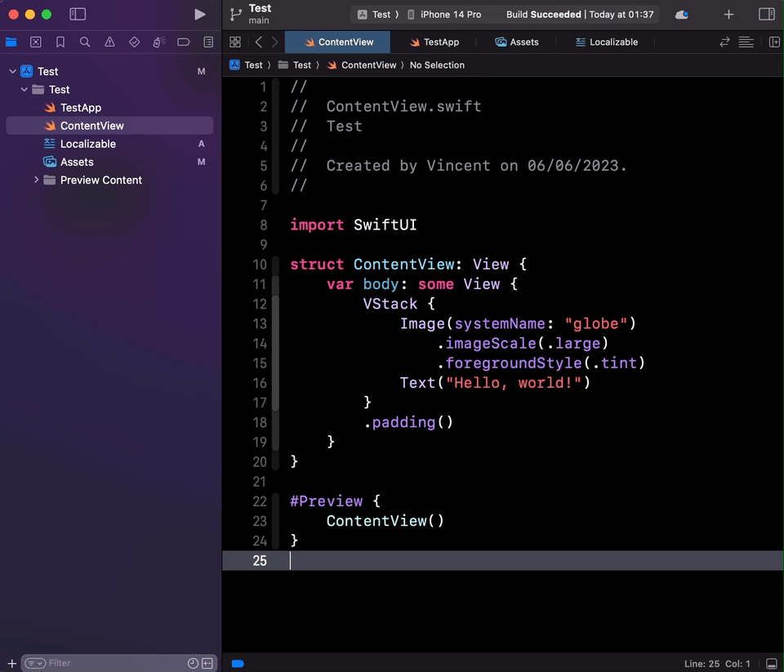Image resolution: width=784 pixels, height=672 pixels.
Task: Click line number 10 in gutter
Action: point(260,265)
